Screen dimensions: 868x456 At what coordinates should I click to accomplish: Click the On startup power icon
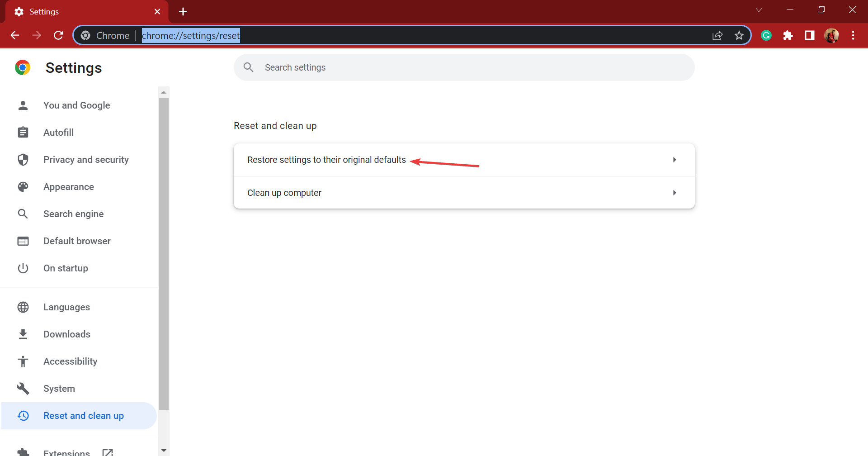pyautogui.click(x=23, y=268)
